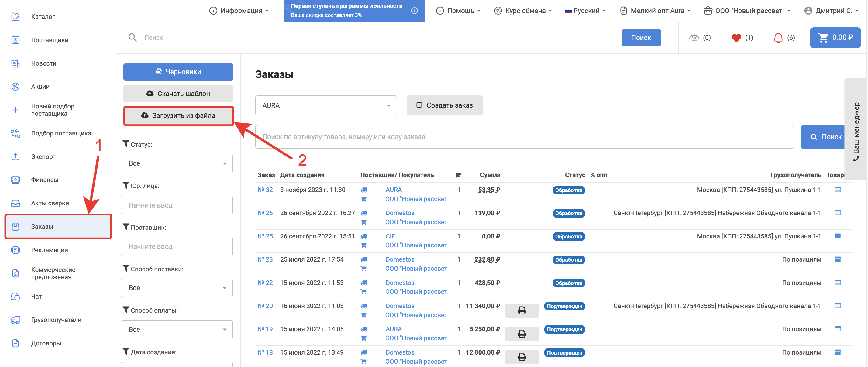
Task: Click the compare scales icon
Action: [694, 38]
